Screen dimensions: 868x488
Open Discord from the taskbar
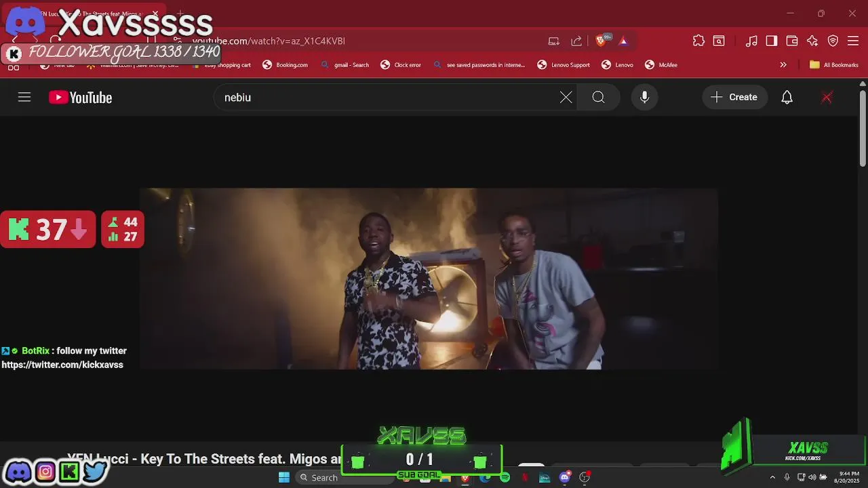point(564,477)
